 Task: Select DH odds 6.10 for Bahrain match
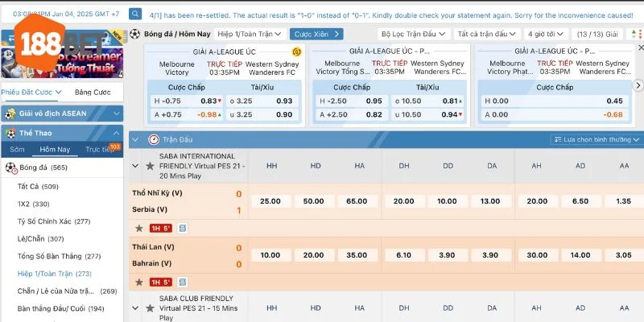[x=404, y=255]
